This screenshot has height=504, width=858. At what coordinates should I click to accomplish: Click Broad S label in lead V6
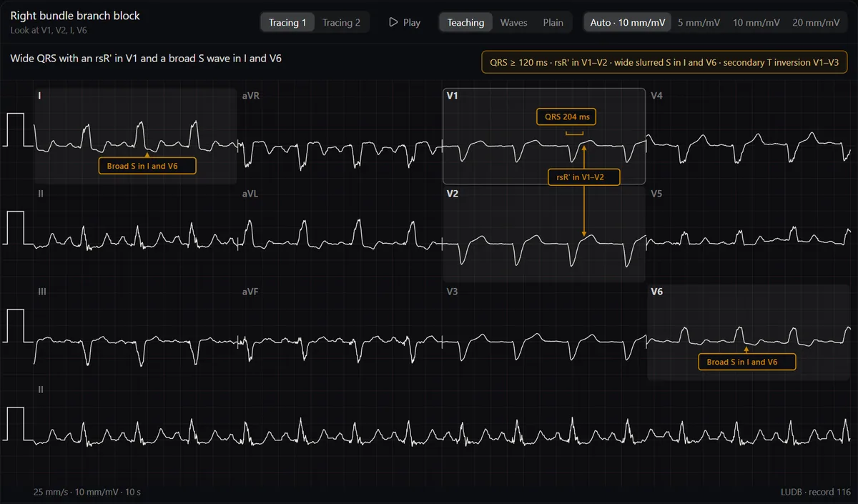(746, 362)
